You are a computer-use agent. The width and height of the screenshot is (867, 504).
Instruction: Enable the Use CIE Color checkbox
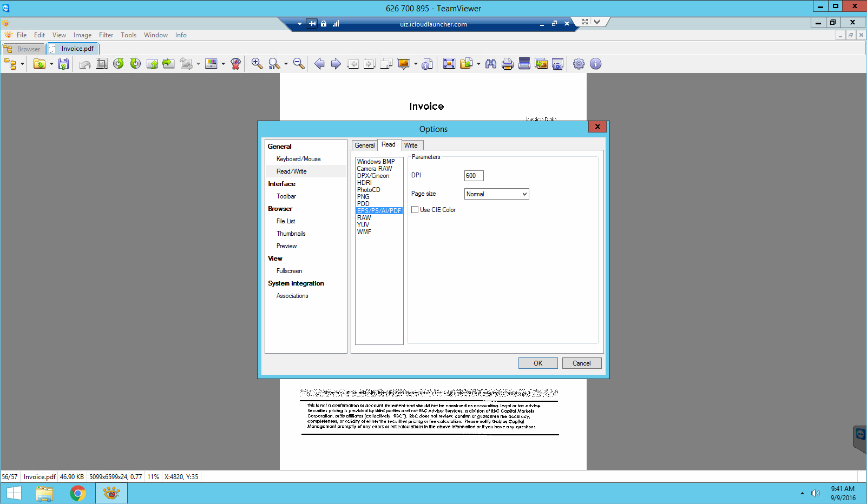pyautogui.click(x=415, y=210)
